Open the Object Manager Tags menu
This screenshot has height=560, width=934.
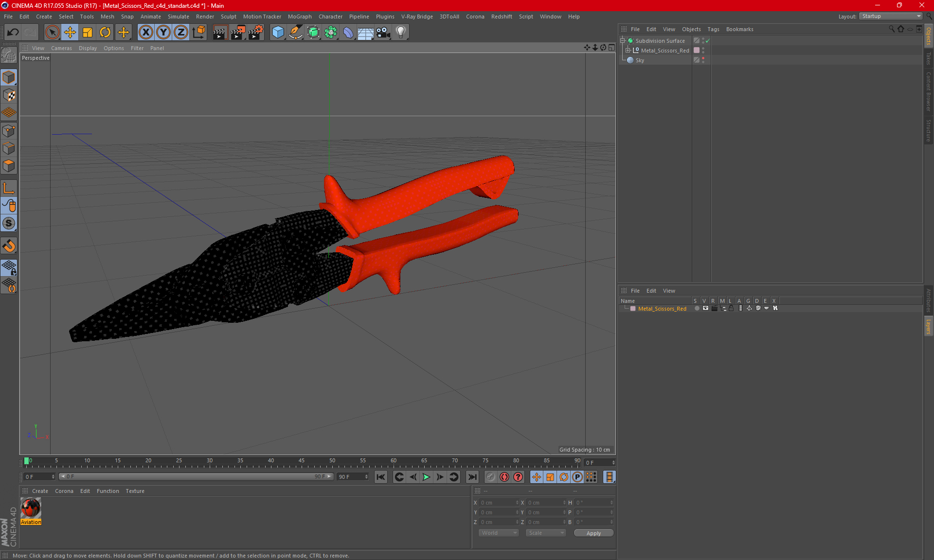[713, 29]
